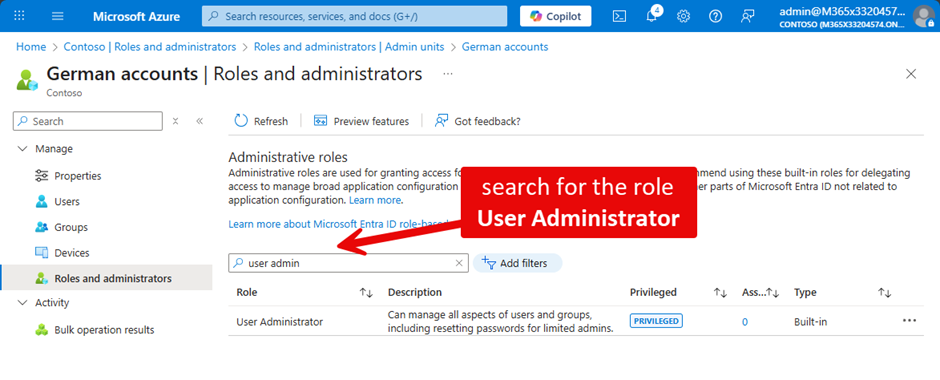
Task: Open Learn more about Entra ID role-based link
Action: point(339,224)
